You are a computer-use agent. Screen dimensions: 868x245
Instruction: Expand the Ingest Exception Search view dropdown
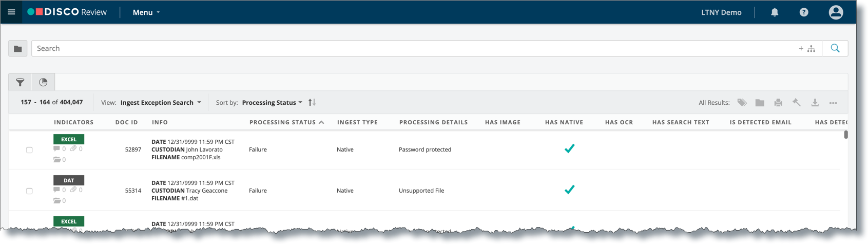point(161,103)
